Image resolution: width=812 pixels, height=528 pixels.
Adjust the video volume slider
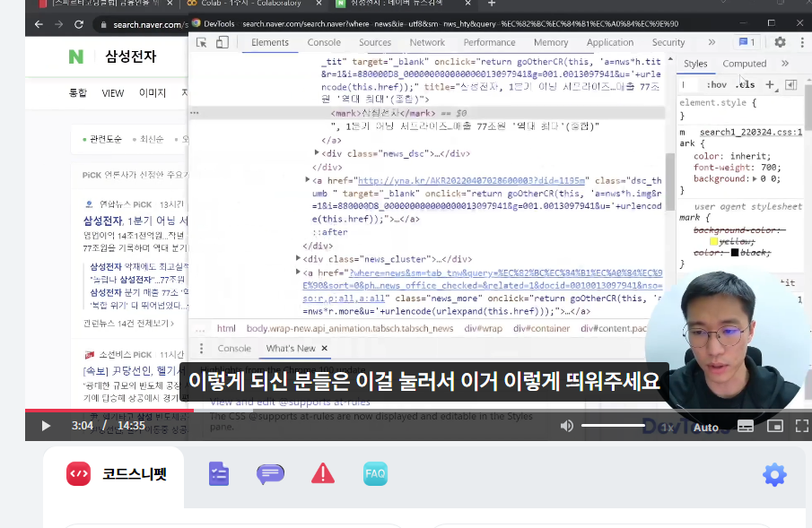(x=613, y=426)
